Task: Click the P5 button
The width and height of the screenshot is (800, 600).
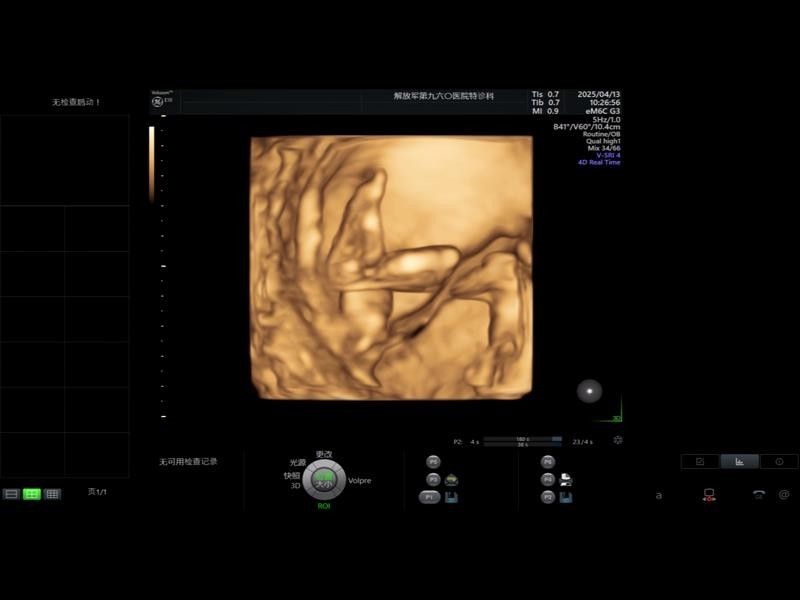Action: click(433, 462)
